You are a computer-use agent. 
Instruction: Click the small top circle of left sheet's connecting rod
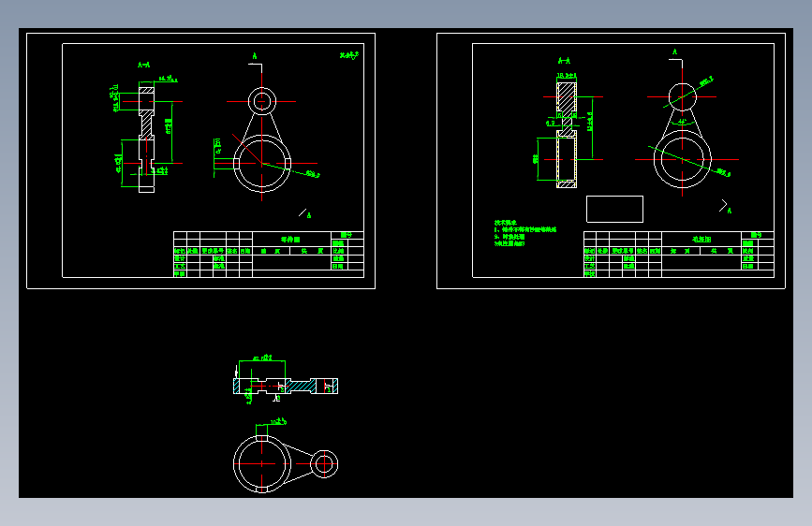coord(262,101)
